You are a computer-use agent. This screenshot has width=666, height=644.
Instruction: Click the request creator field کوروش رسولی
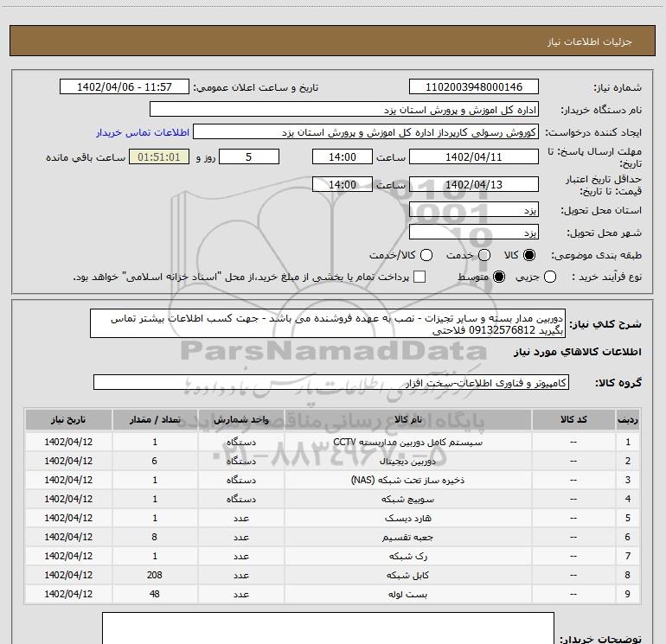pyautogui.click(x=366, y=132)
